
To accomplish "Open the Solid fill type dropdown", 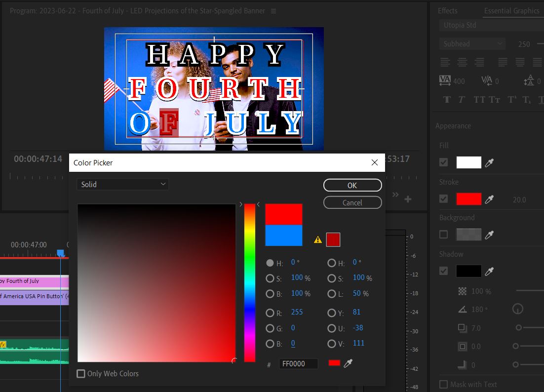I will (x=123, y=184).
